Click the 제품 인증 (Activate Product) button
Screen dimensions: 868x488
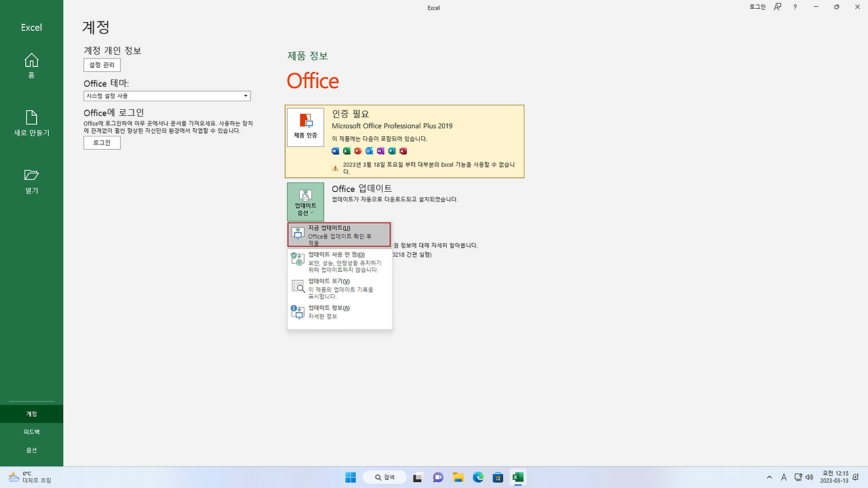305,127
